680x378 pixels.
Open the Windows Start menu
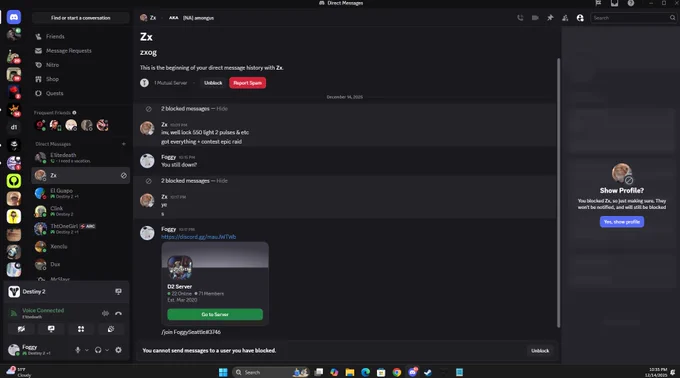pyautogui.click(x=223, y=372)
